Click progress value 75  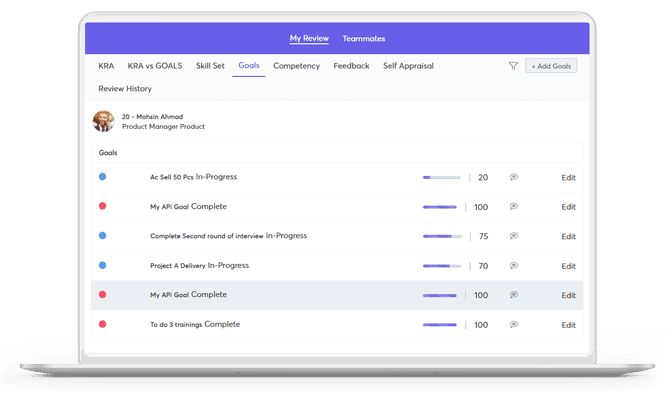click(483, 236)
